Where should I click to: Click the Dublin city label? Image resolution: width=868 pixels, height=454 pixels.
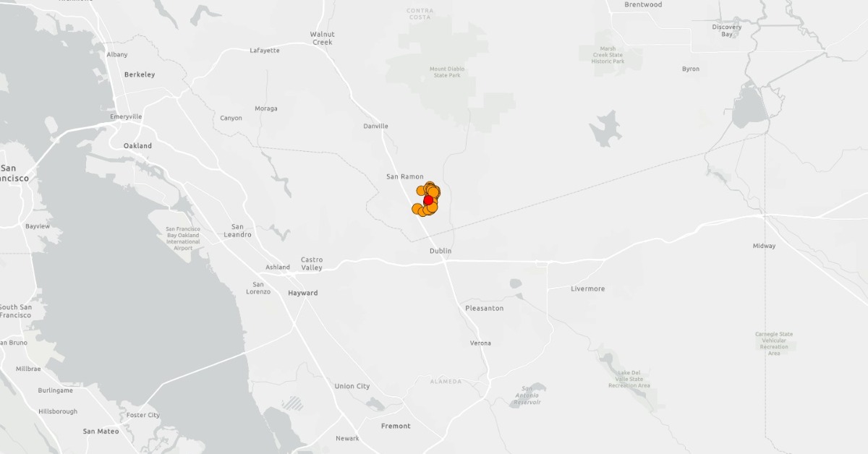[x=440, y=251]
